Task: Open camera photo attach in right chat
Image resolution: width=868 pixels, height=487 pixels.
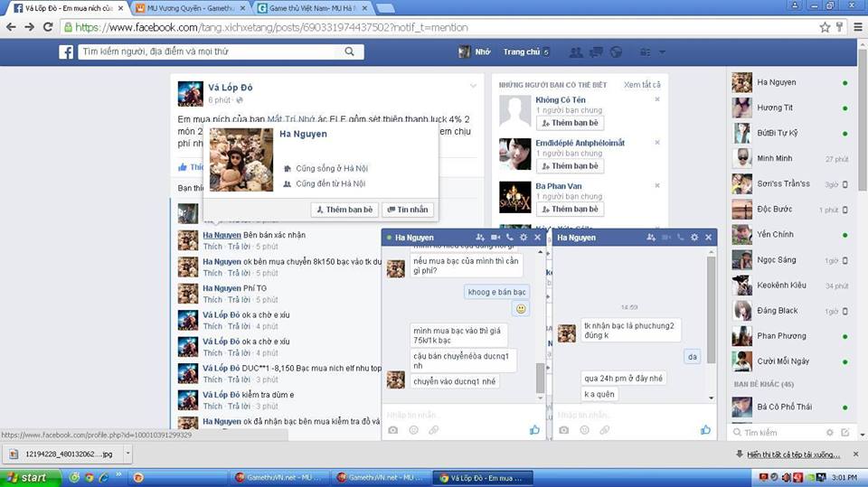Action: 563,430
